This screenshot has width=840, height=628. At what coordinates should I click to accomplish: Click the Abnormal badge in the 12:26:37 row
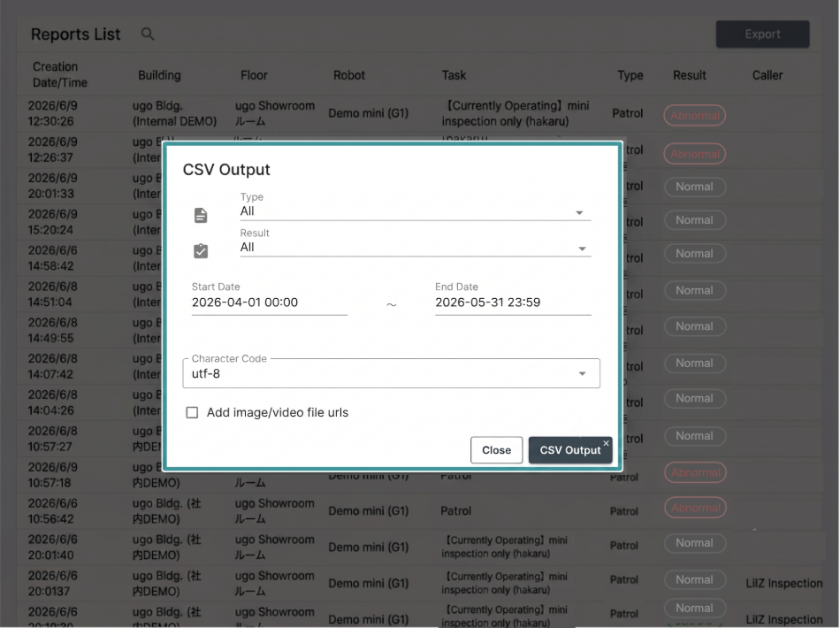click(695, 154)
